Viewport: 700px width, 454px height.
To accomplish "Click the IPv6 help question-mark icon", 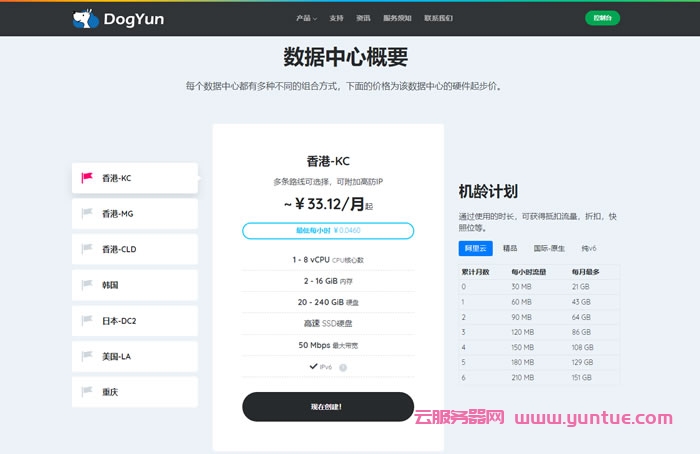I will pyautogui.click(x=343, y=367).
